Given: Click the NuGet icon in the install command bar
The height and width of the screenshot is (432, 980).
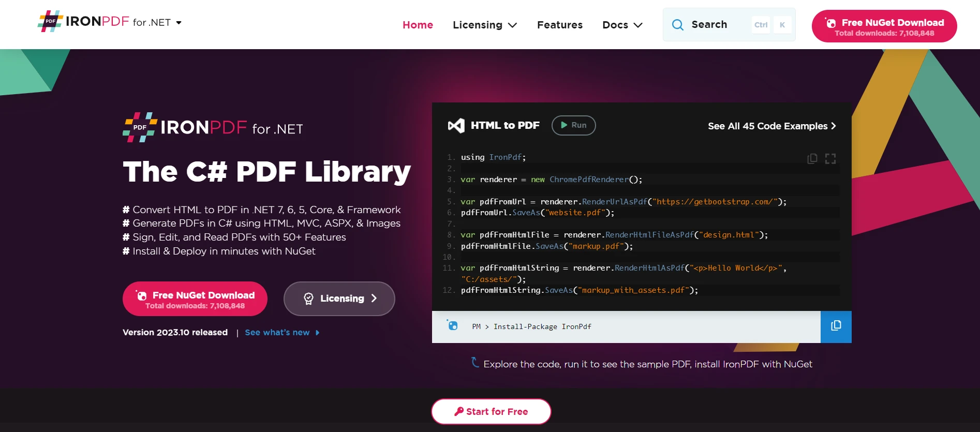Looking at the screenshot, I should pyautogui.click(x=452, y=325).
